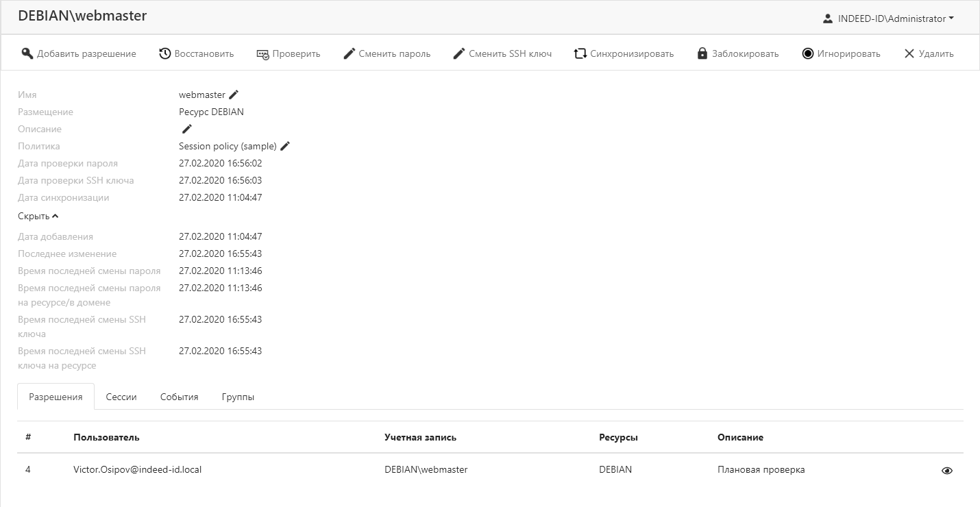Image resolution: width=980 pixels, height=507 pixels.
Task: Click the Синхронизировать sync arrows icon
Action: click(x=580, y=53)
